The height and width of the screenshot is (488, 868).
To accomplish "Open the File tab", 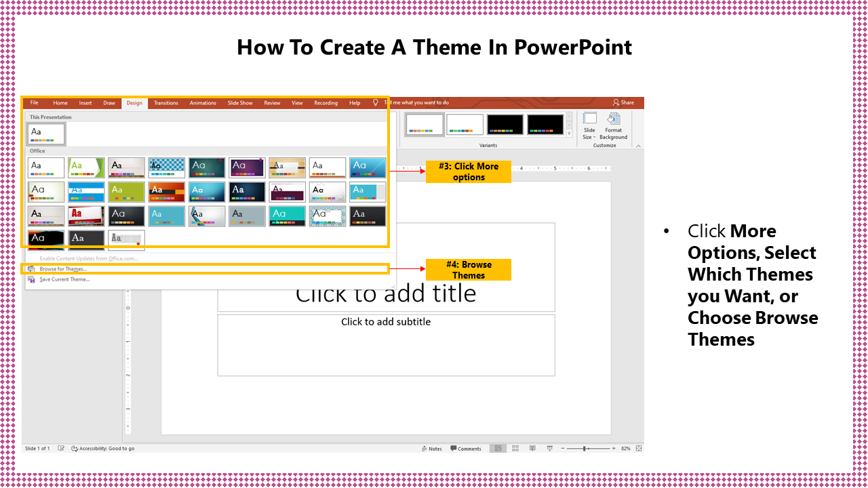I will pyautogui.click(x=34, y=103).
